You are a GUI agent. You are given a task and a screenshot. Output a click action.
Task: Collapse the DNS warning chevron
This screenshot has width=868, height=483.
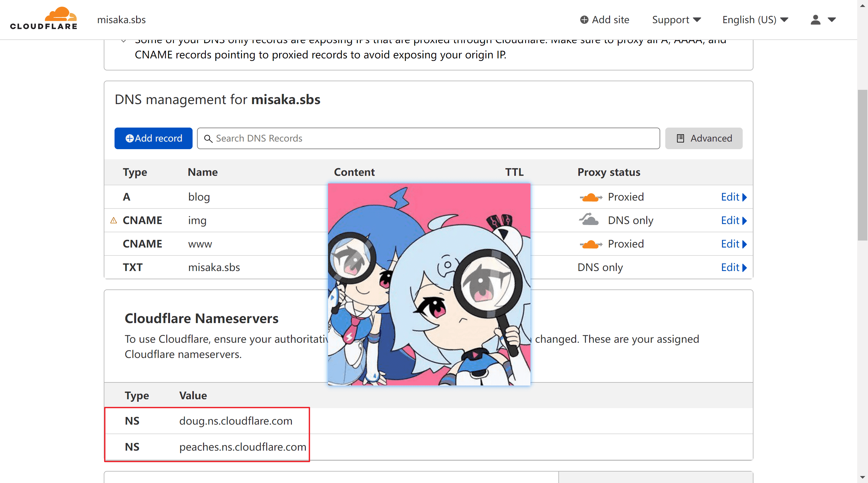tap(124, 41)
